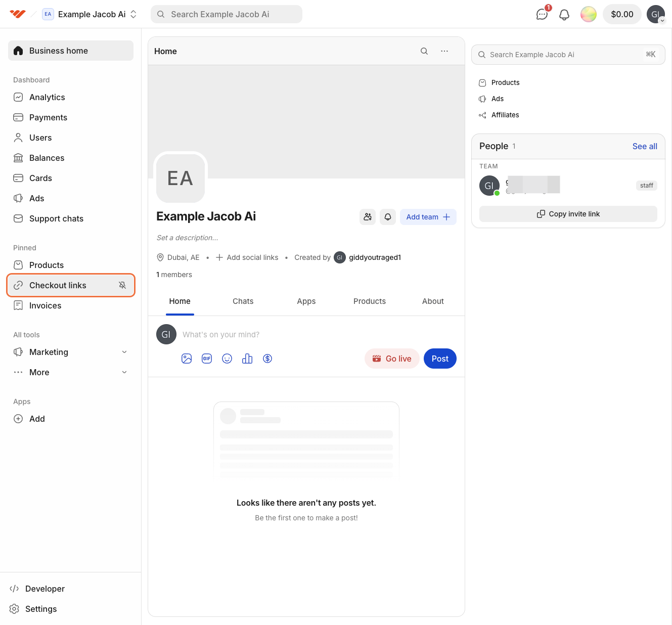Open Analytics in the sidebar
Screen dimensions: 672x625
point(71,97)
